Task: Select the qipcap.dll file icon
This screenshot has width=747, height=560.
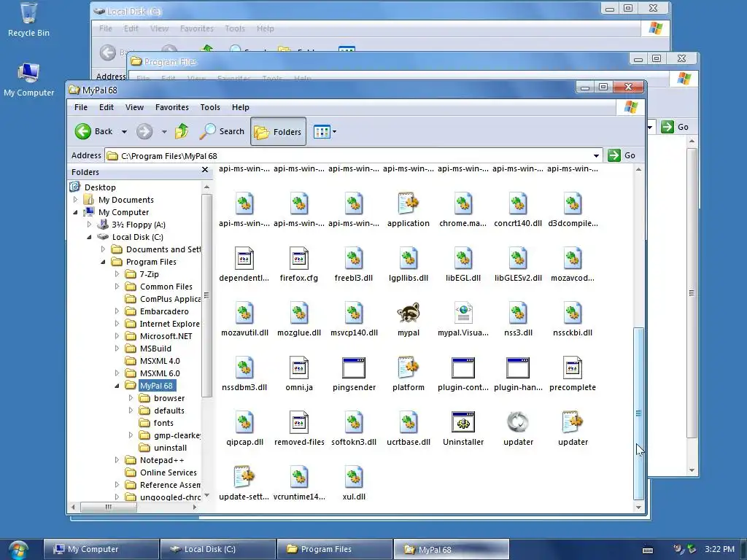Action: point(244,422)
